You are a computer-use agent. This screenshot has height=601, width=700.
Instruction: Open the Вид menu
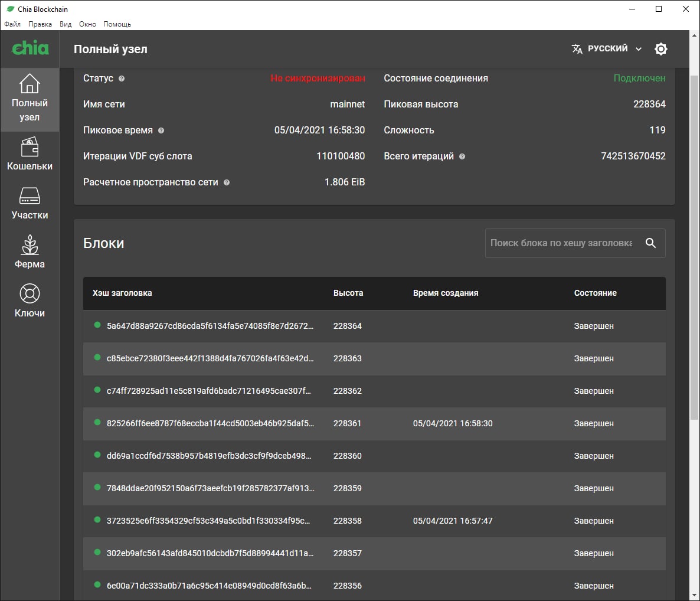click(66, 24)
